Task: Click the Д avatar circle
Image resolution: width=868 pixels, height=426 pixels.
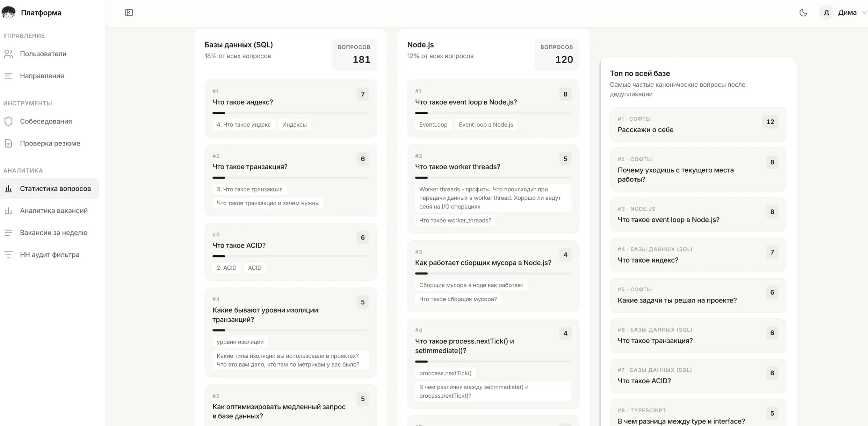Action: tap(826, 13)
